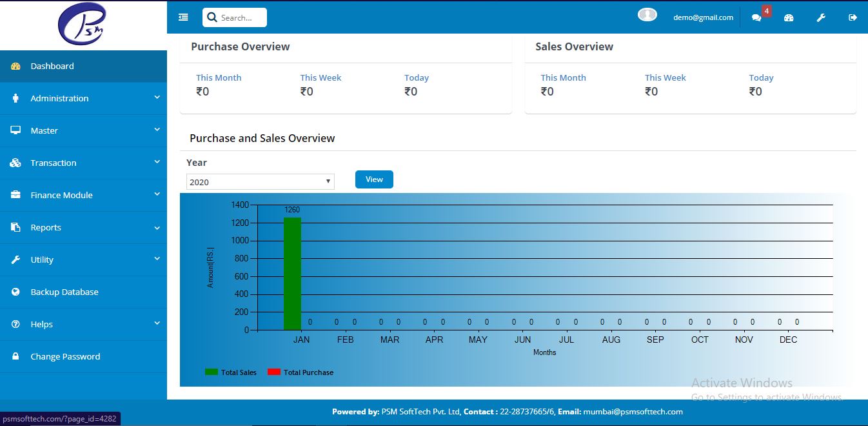
Task: Click the Finance Module briefcase icon
Action: point(16,195)
